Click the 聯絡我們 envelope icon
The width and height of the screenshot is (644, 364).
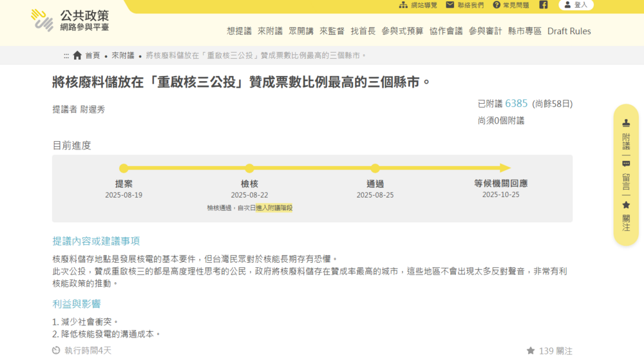(450, 5)
